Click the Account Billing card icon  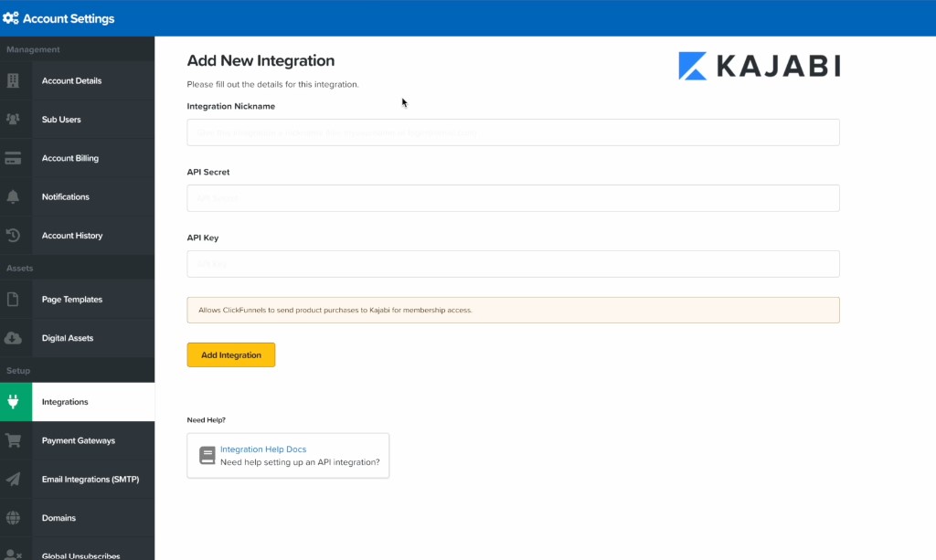click(x=13, y=158)
